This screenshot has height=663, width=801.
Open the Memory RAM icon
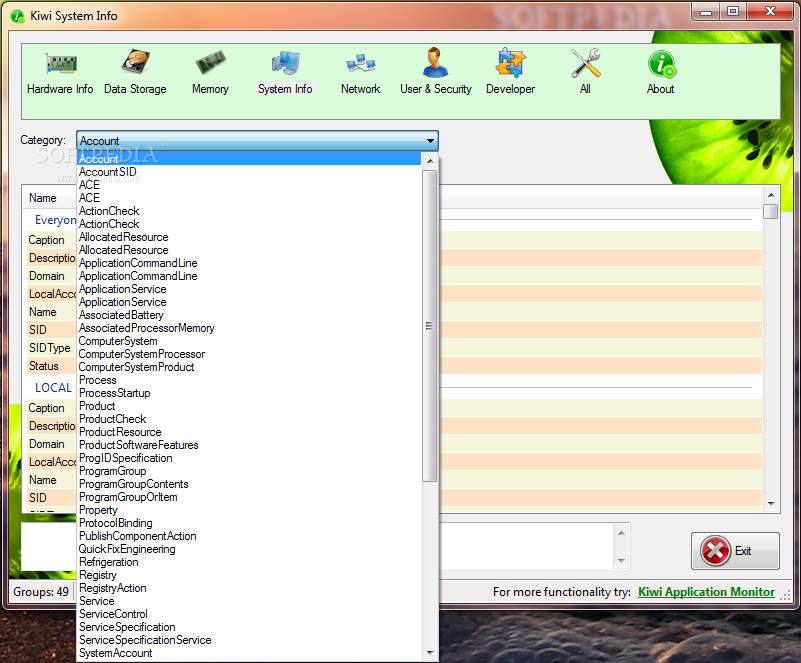210,64
